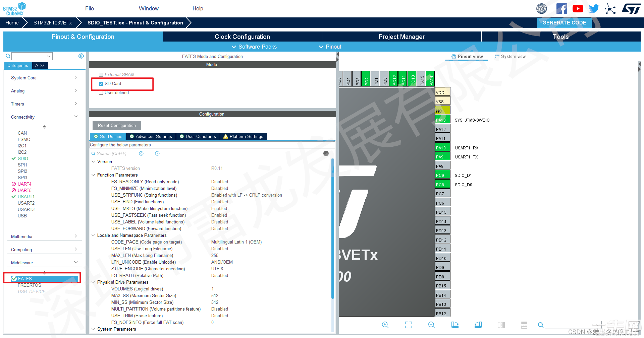644x338 pixels.
Task: Select USART1 in the Connectivity list
Action: coord(26,197)
